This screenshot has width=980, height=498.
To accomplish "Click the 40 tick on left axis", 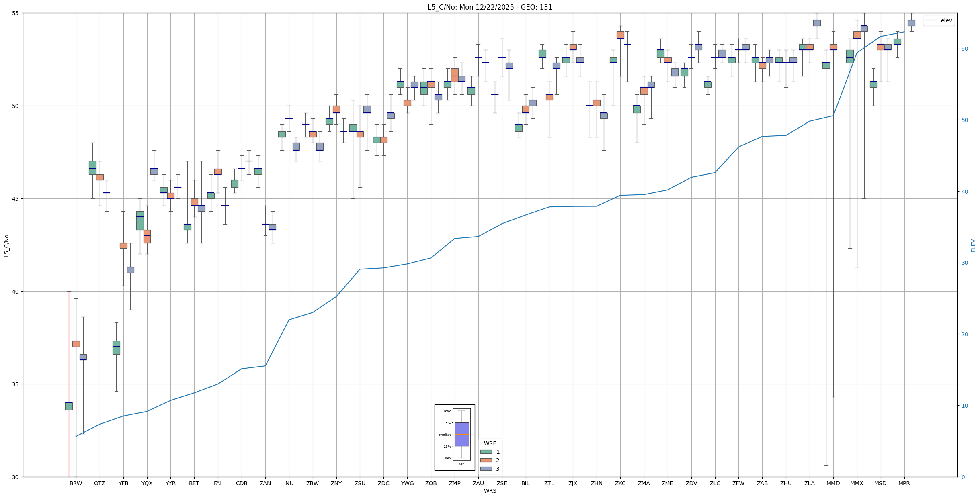I will pyautogui.click(x=16, y=292).
